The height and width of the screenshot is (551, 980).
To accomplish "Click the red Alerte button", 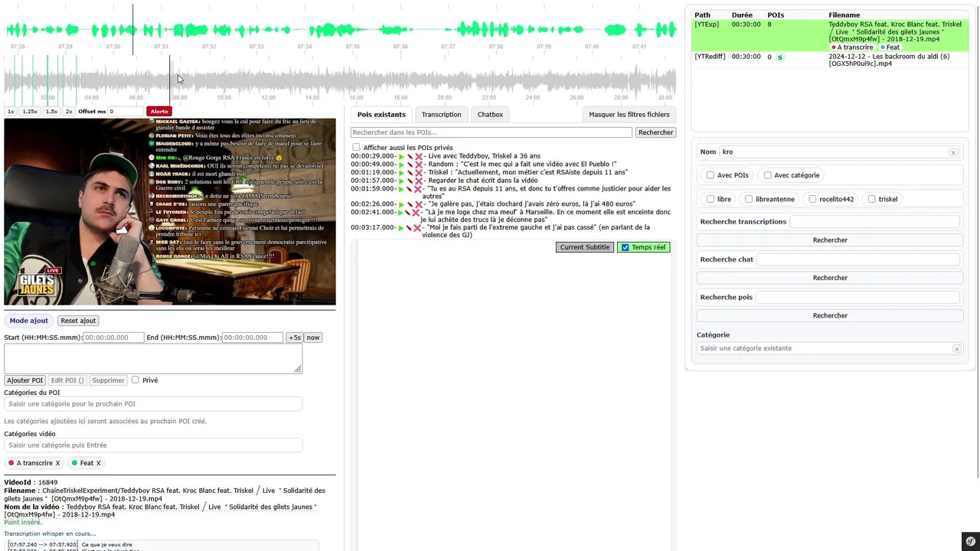I will [159, 112].
